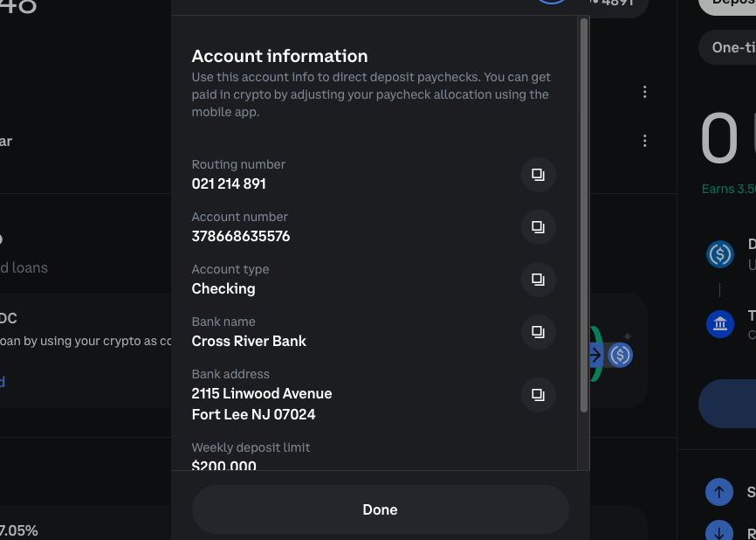Screen dimensions: 756x540
Task: Copy the bank address
Action: click(x=538, y=395)
